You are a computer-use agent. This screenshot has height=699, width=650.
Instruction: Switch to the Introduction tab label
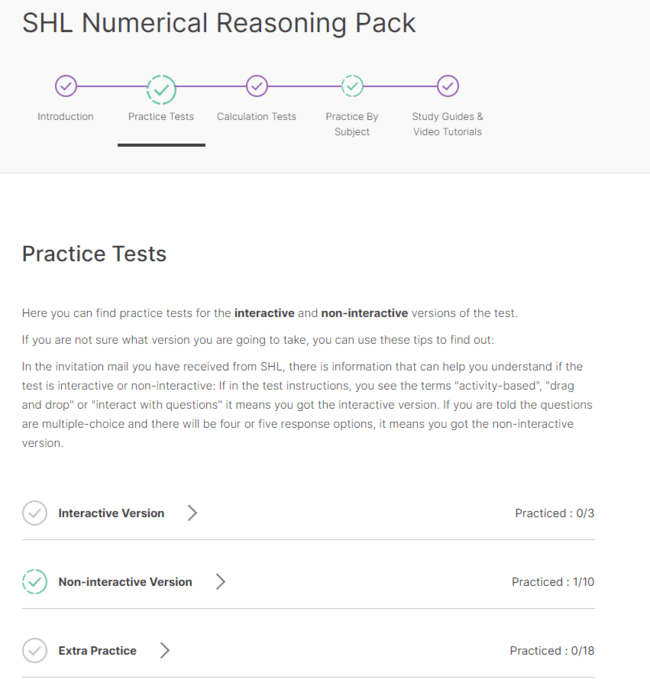[66, 116]
